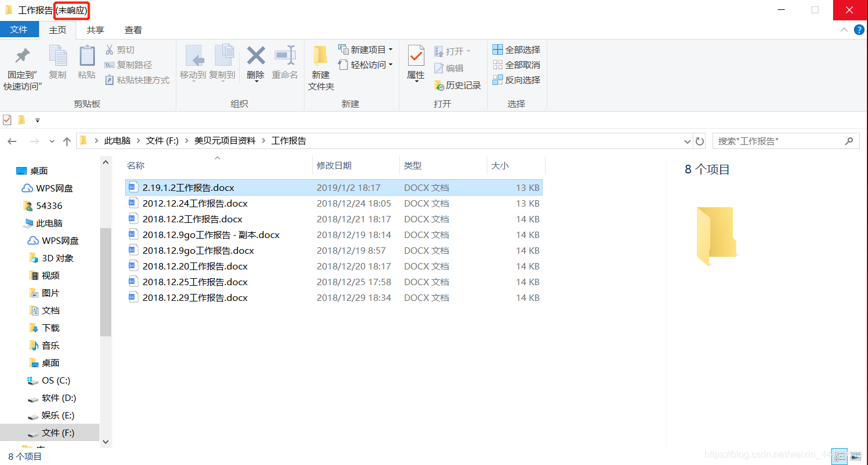Select file 2012.12.24工作报告.docx
868x465 pixels.
[334, 203]
